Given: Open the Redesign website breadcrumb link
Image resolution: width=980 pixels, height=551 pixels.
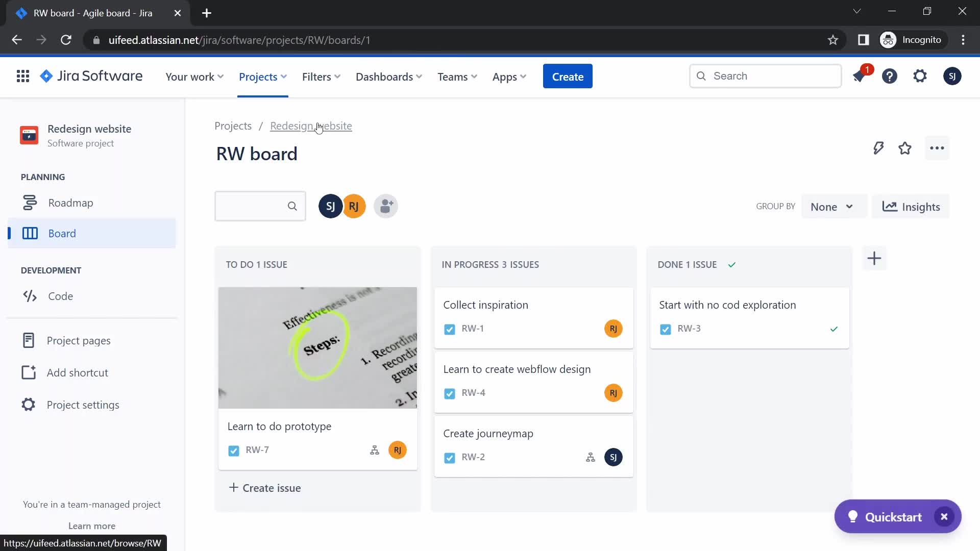Looking at the screenshot, I should coord(310,126).
